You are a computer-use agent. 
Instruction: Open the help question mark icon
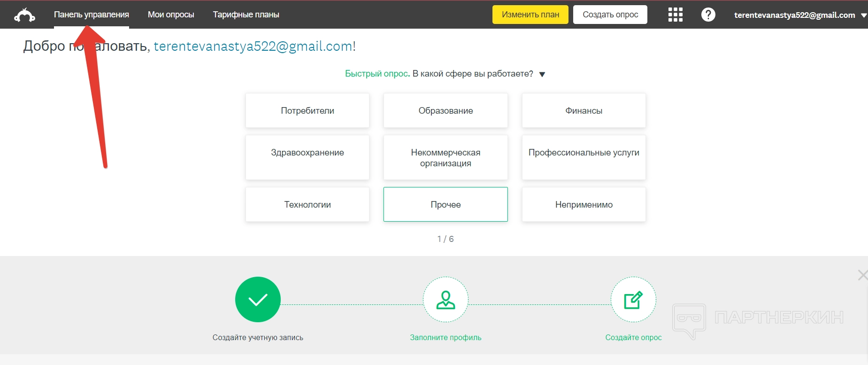[708, 15]
